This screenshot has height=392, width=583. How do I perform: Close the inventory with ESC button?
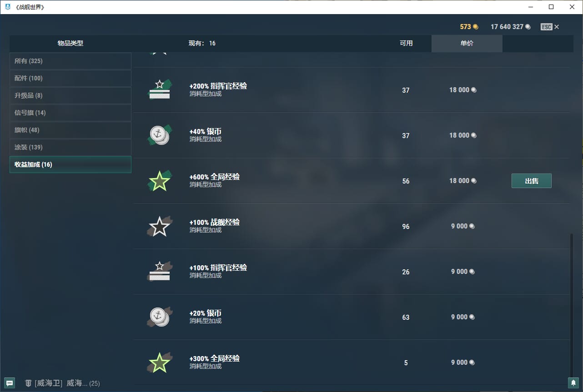[550, 27]
